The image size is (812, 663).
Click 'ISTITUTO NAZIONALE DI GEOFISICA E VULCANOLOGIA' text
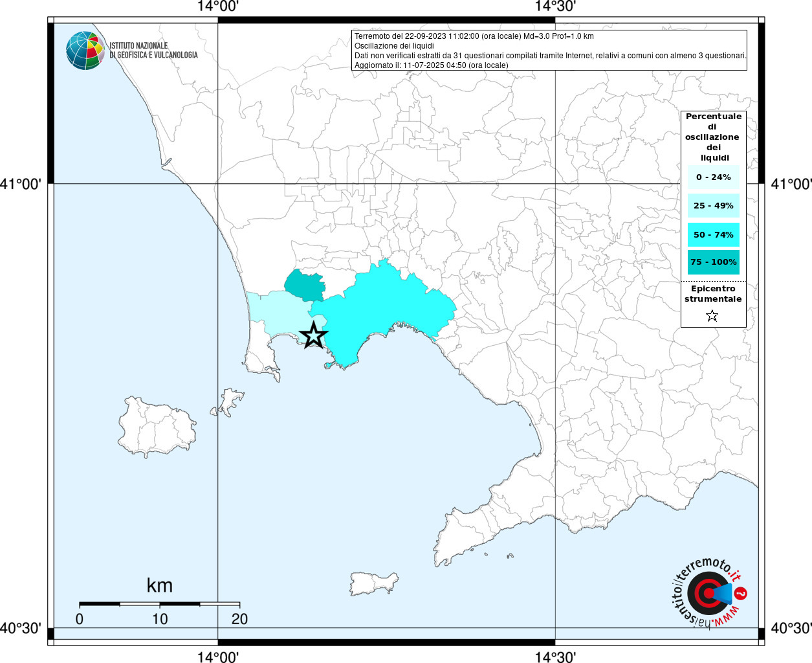[154, 51]
